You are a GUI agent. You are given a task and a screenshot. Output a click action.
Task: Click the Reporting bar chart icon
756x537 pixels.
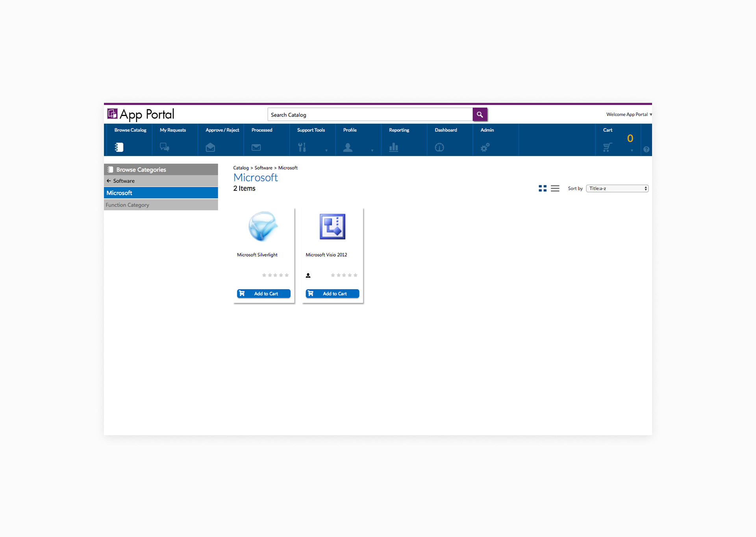(393, 147)
